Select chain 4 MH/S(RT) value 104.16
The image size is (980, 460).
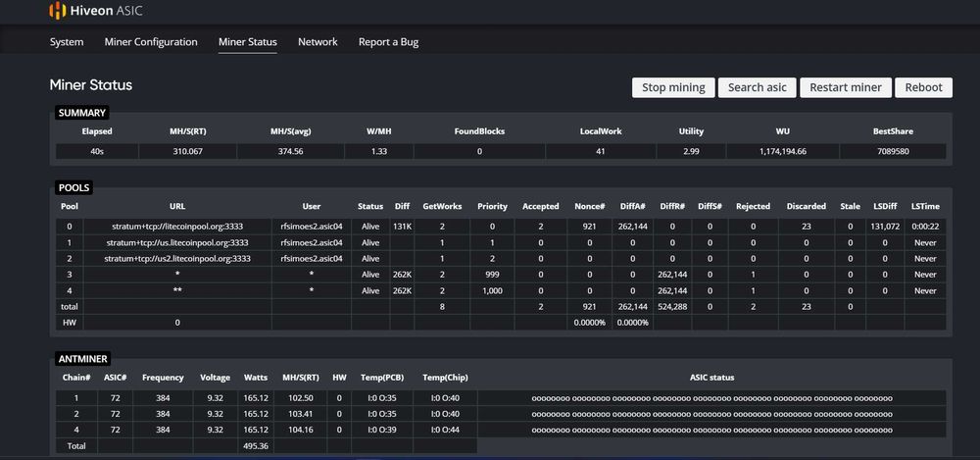301,431
